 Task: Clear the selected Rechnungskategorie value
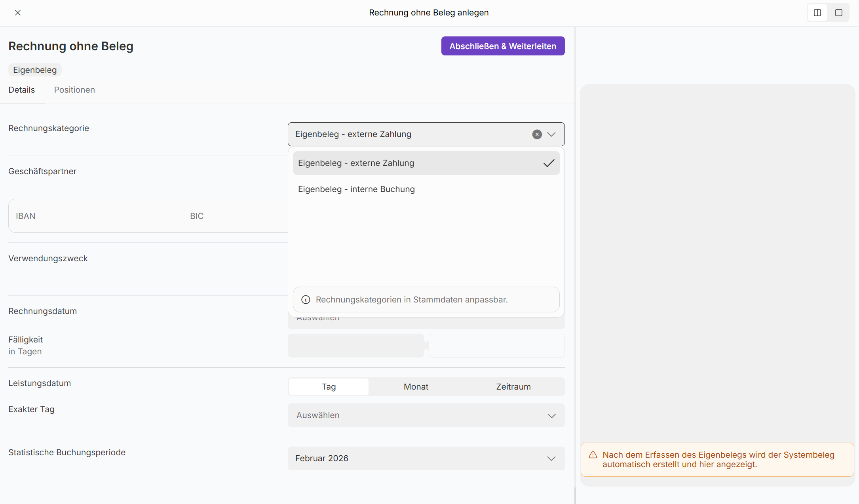click(537, 135)
